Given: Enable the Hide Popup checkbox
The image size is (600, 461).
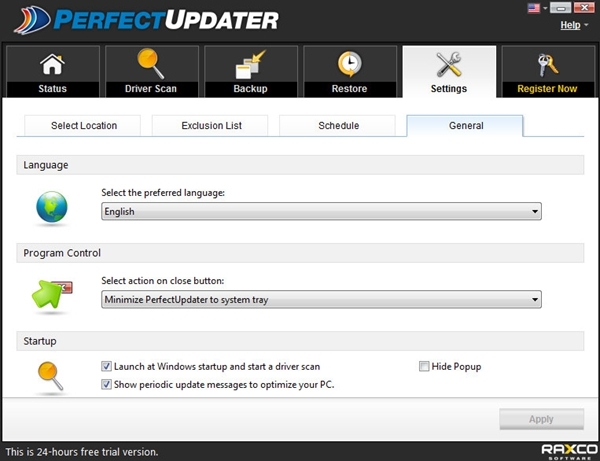Looking at the screenshot, I should [x=424, y=367].
